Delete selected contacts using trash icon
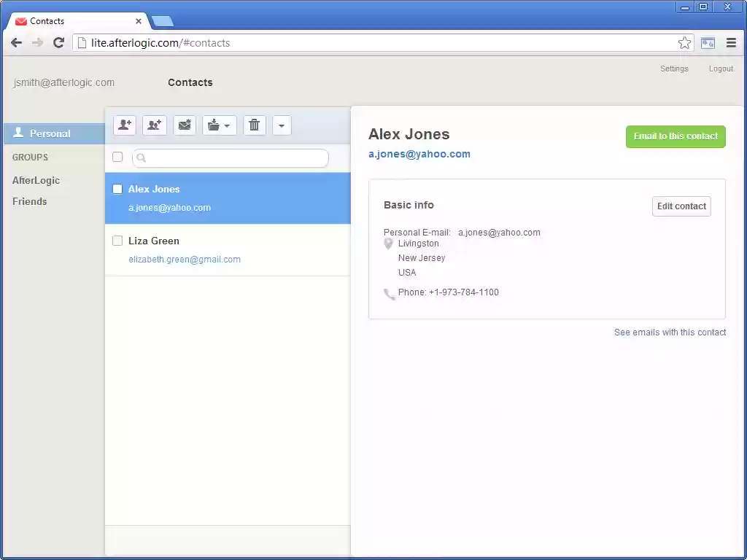Viewport: 747px width, 560px height. point(254,125)
